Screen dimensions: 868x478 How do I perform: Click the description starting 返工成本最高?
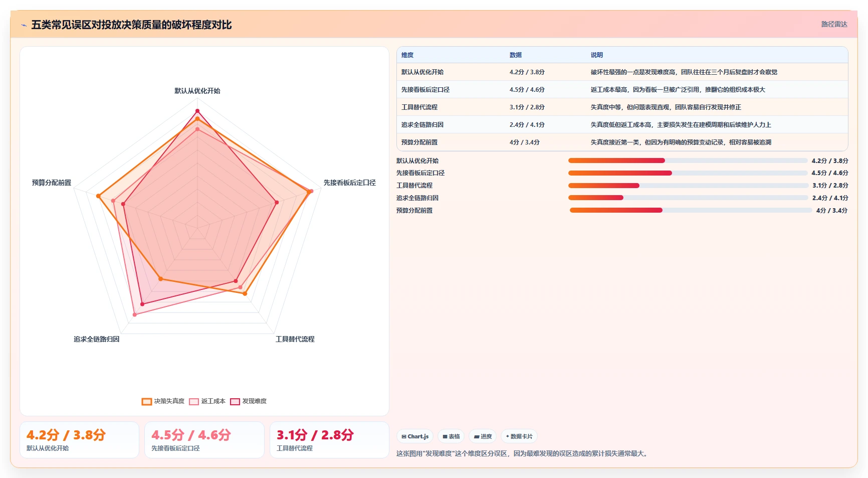678,90
